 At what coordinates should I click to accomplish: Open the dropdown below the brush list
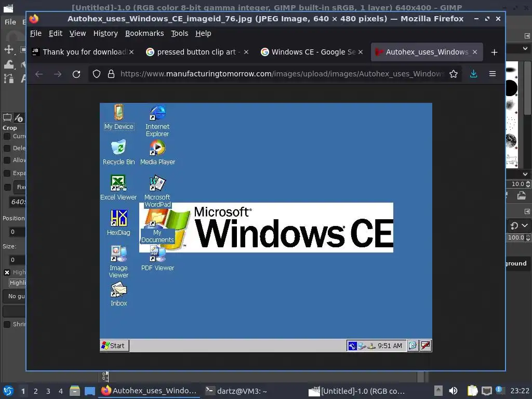[525, 174]
